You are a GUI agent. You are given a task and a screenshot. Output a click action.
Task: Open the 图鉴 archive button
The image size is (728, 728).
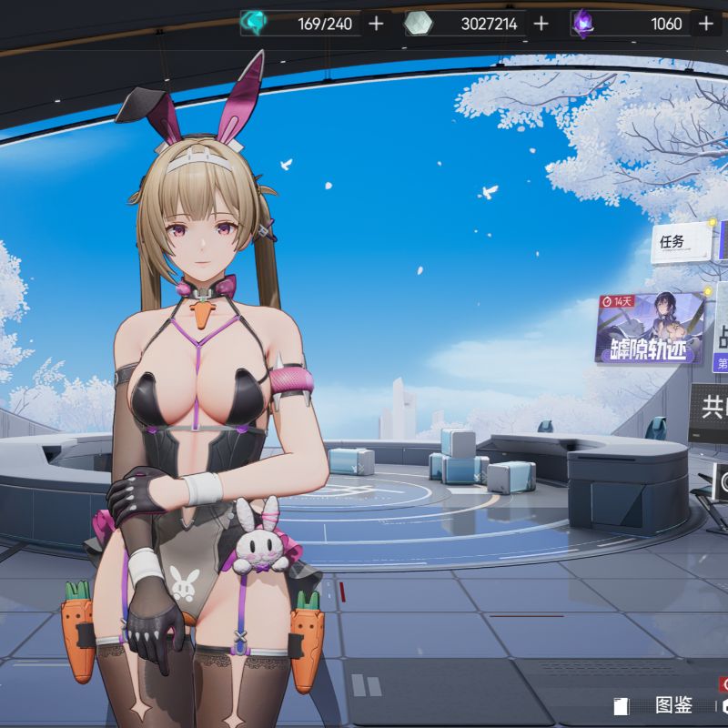coord(673,704)
